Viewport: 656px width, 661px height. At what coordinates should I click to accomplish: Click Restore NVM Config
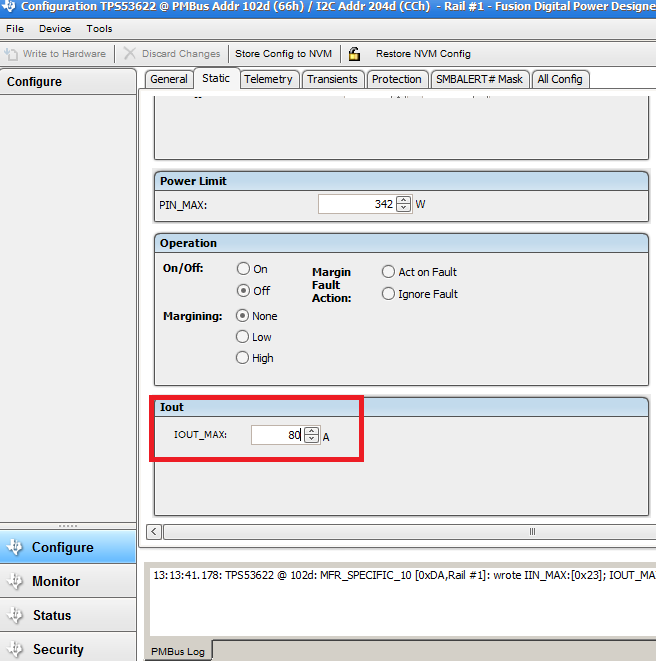tap(423, 54)
